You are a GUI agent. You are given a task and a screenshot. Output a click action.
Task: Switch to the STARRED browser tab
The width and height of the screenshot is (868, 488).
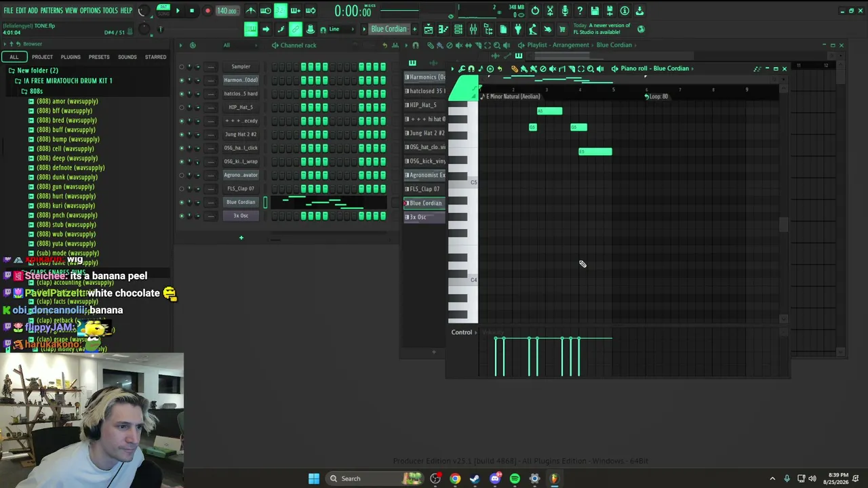click(155, 57)
